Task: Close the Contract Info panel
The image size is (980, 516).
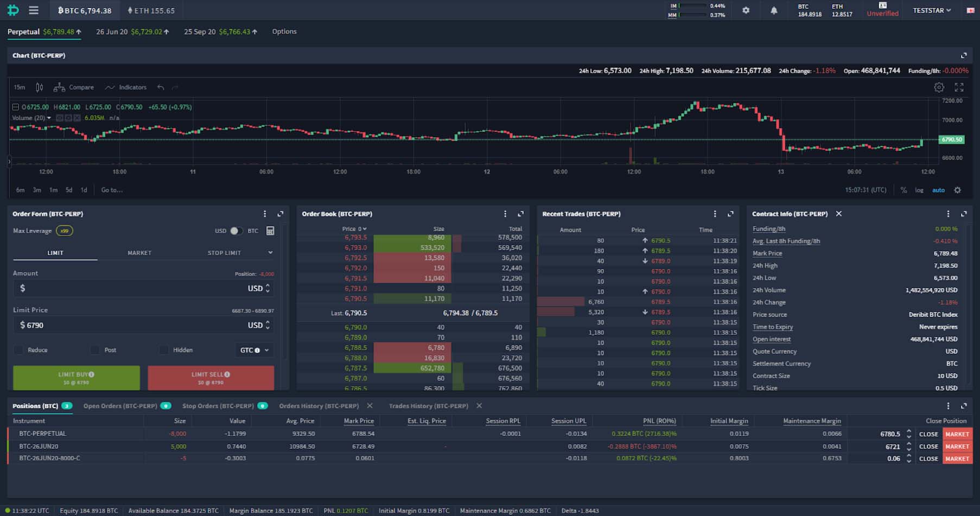Action: [x=839, y=214]
